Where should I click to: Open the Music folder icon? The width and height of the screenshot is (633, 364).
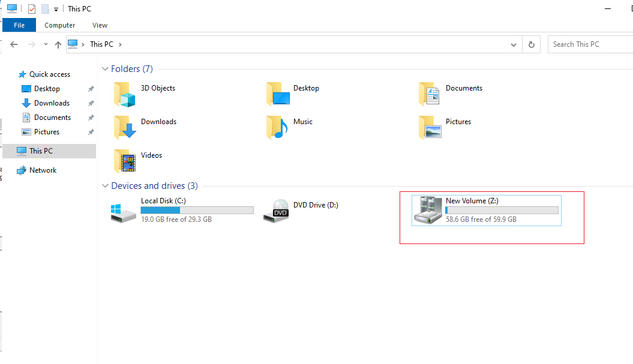tap(277, 128)
